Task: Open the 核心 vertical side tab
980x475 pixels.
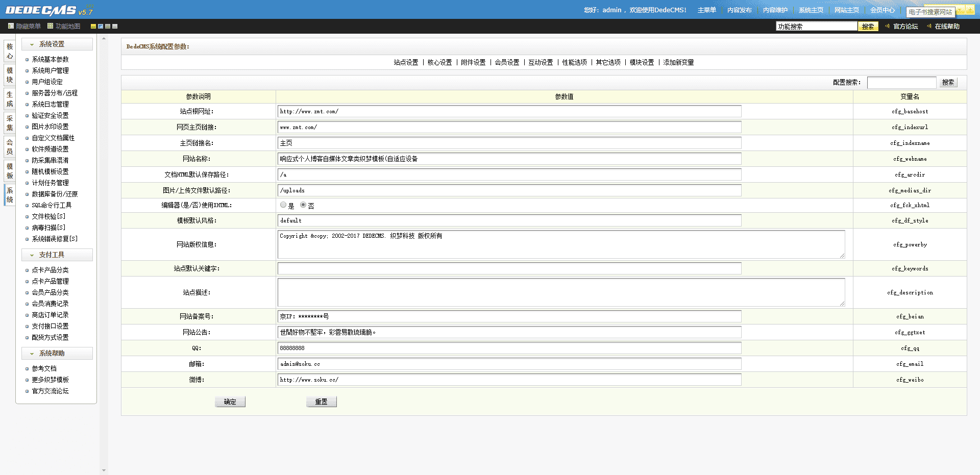Action: click(x=10, y=51)
